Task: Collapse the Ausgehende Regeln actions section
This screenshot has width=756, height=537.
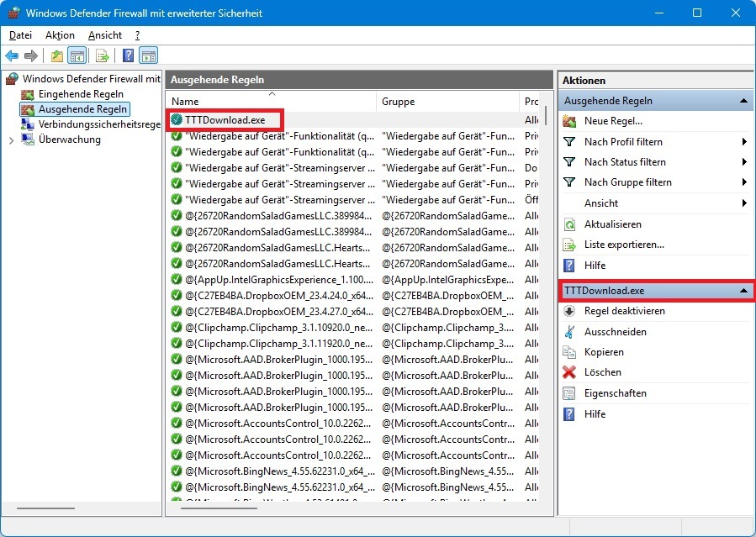Action: 743,101
